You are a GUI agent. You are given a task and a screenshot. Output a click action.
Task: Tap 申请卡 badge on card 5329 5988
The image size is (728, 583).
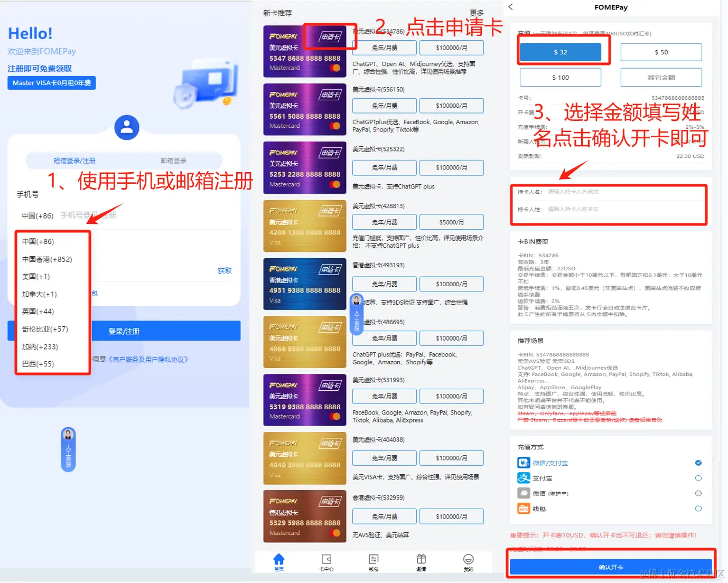tap(330, 502)
